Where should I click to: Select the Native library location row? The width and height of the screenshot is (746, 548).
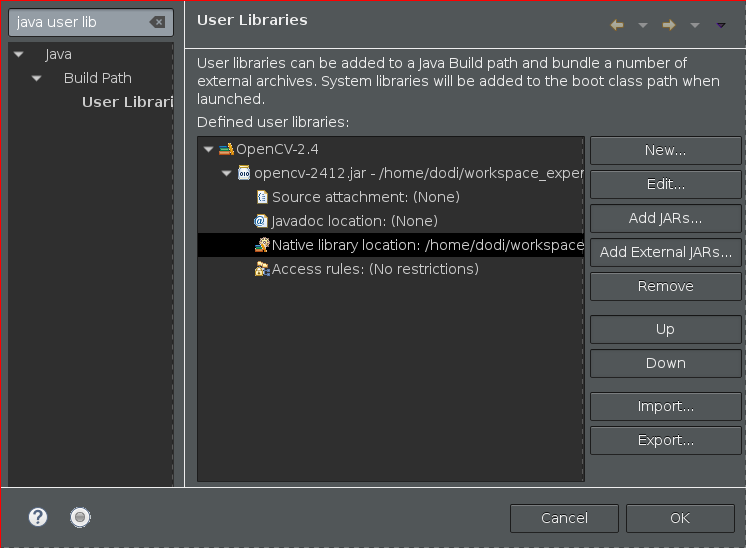click(x=391, y=245)
